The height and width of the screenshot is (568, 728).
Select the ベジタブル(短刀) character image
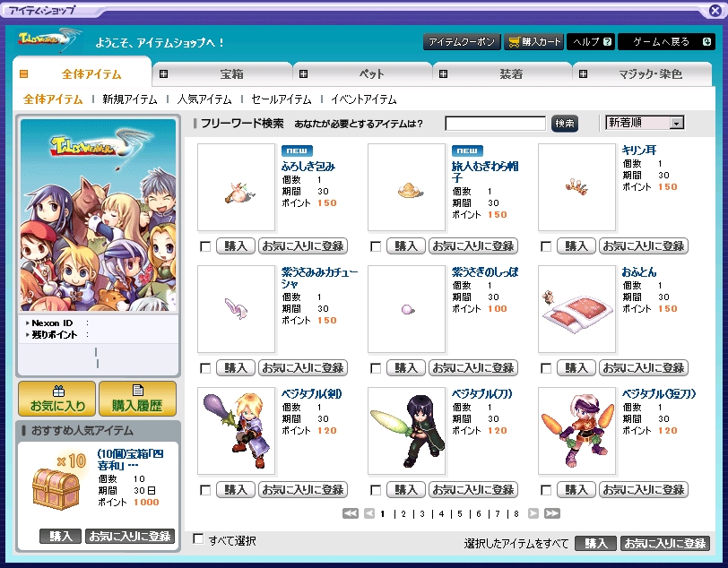click(577, 431)
